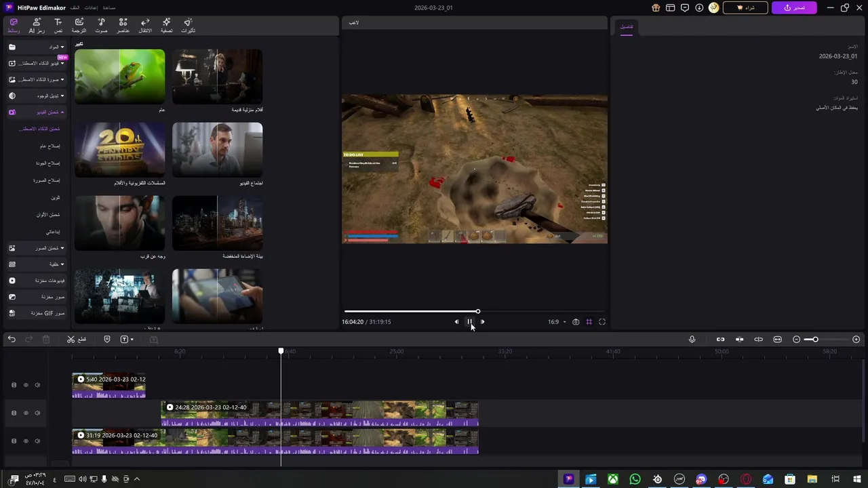868x488 pixels.
Task: Select Color Enhancement (تحسين الألوان) item
Action: [48, 214]
